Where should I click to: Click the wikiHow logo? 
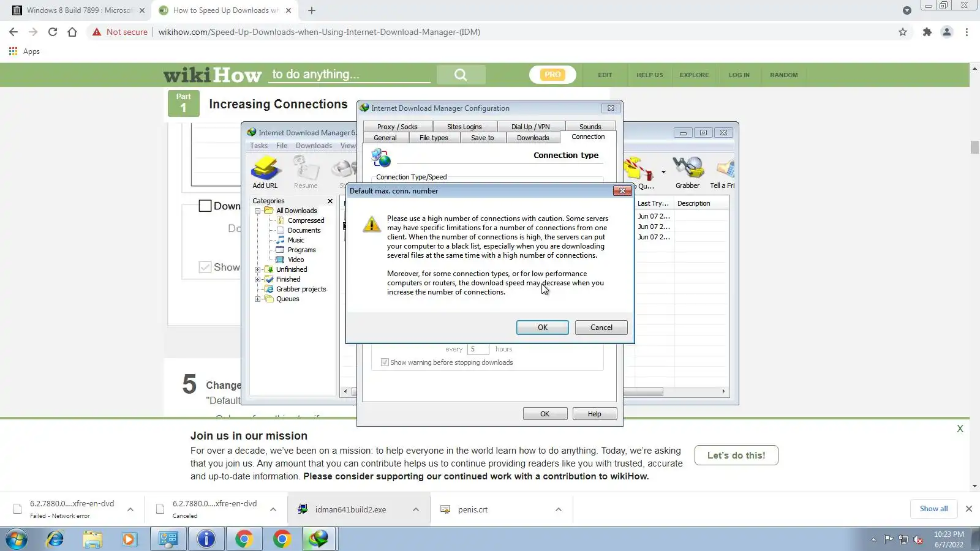click(213, 75)
